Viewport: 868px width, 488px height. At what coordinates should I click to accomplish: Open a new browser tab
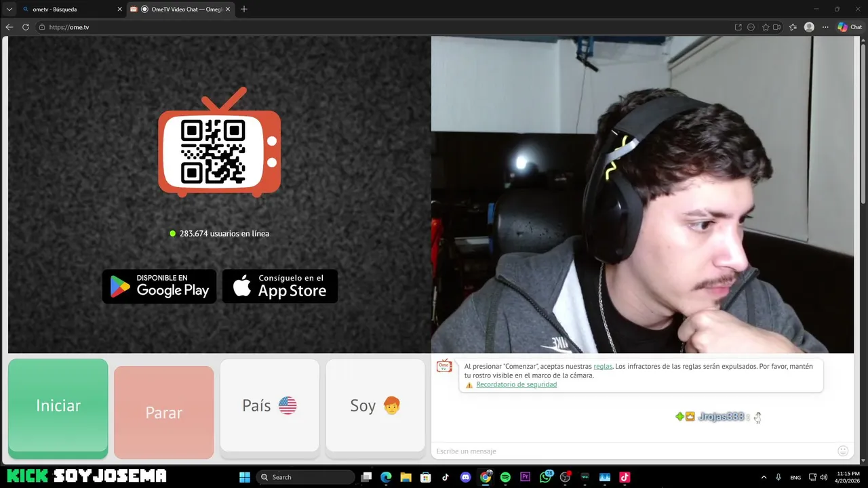tap(244, 9)
